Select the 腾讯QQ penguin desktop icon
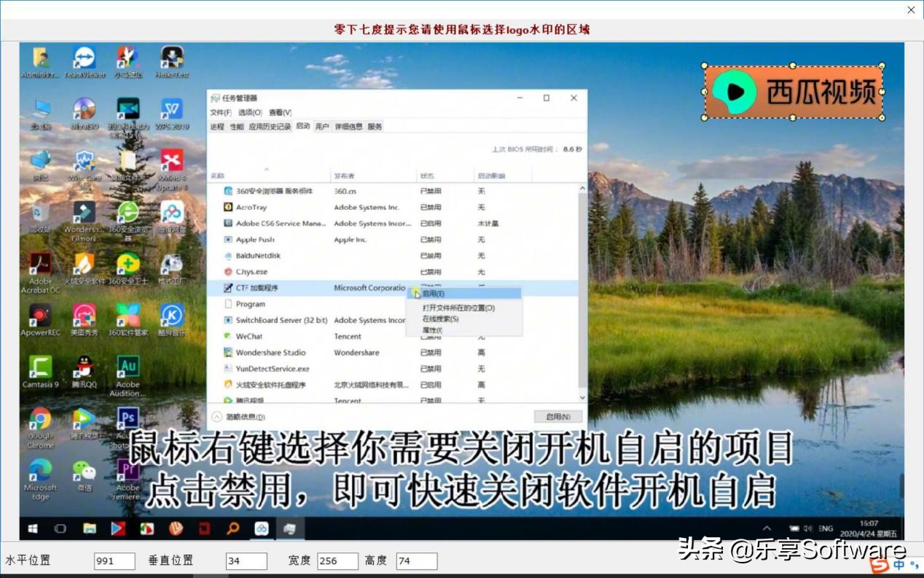The image size is (924, 578). click(x=84, y=372)
